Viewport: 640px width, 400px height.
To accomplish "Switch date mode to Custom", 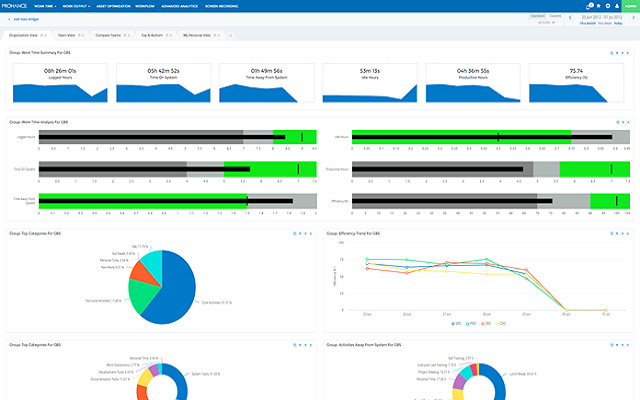I will pos(555,17).
